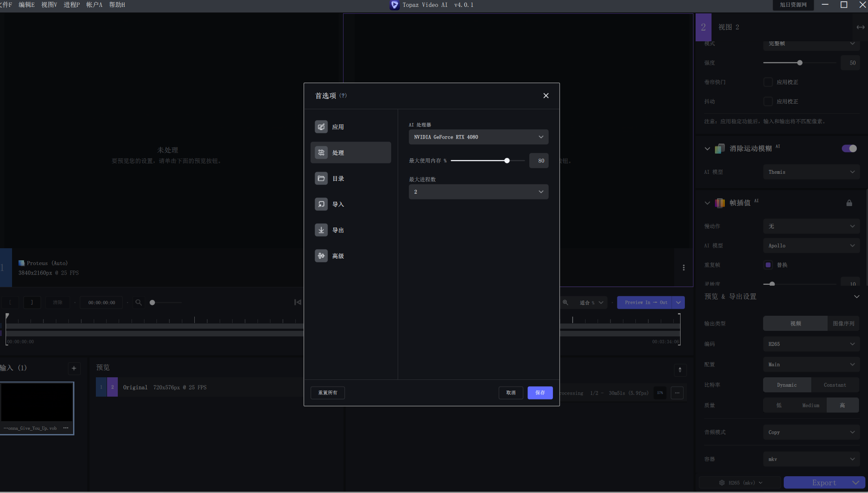Disable the 消除运动模糊 AI toggle
This screenshot has height=493, width=868.
849,148
